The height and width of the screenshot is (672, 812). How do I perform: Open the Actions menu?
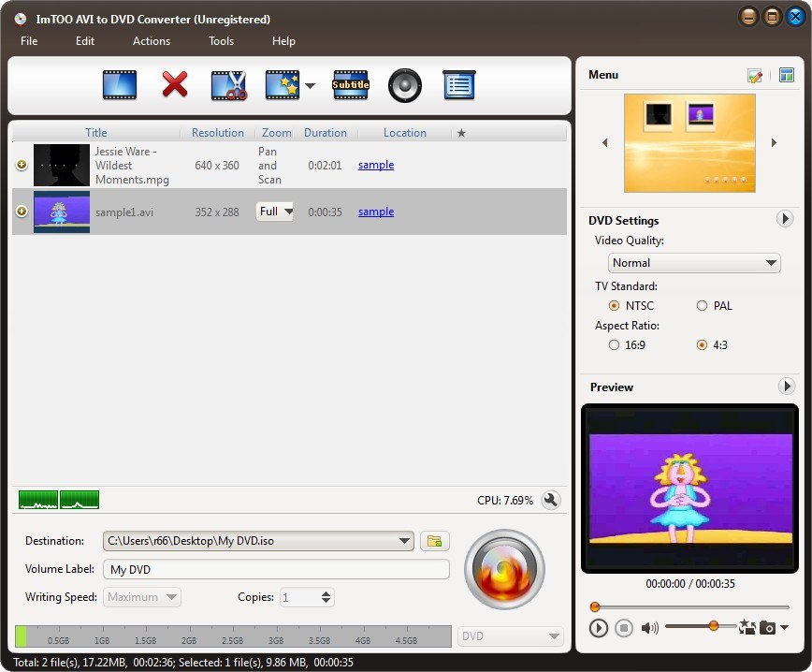point(151,41)
